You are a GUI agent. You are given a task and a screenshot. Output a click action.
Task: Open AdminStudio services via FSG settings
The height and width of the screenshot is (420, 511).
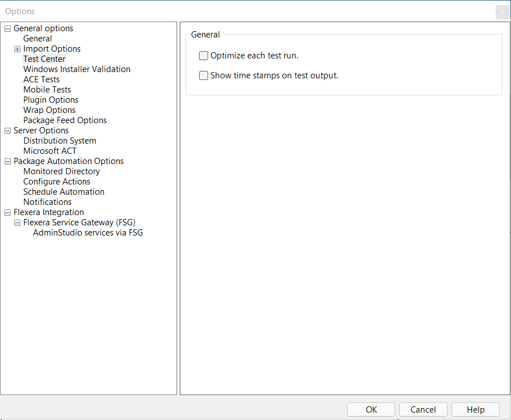point(87,232)
